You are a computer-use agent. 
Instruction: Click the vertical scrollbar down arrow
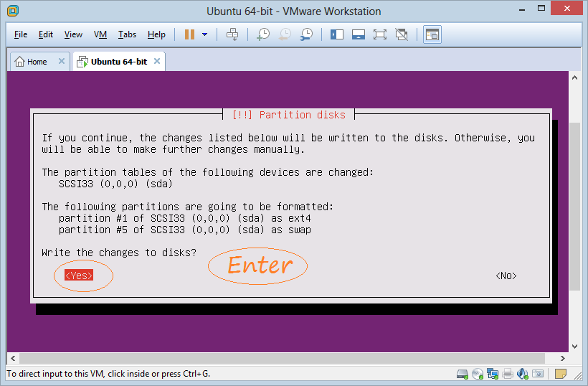574,347
